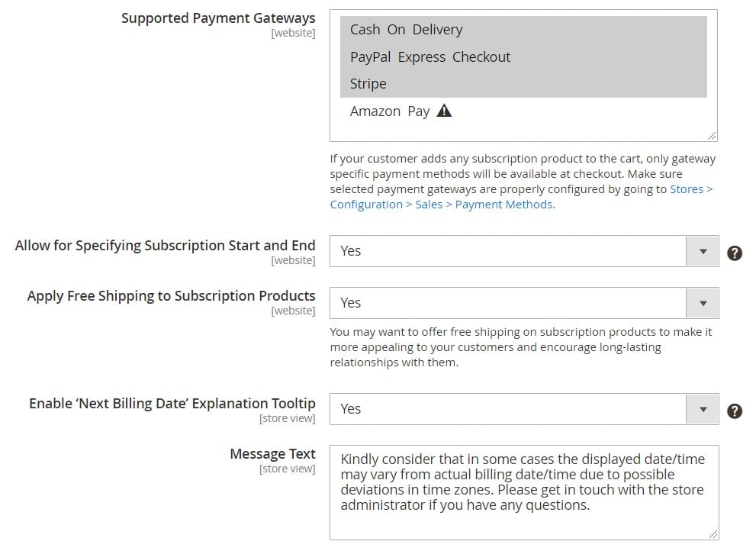
Task: Click resize handle of payment gateways list
Action: pyautogui.click(x=712, y=136)
